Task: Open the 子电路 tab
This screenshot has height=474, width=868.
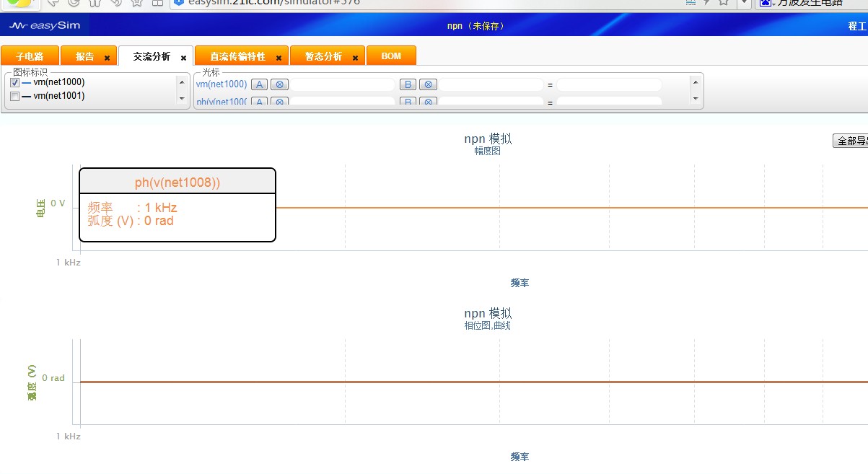Action: click(x=30, y=56)
